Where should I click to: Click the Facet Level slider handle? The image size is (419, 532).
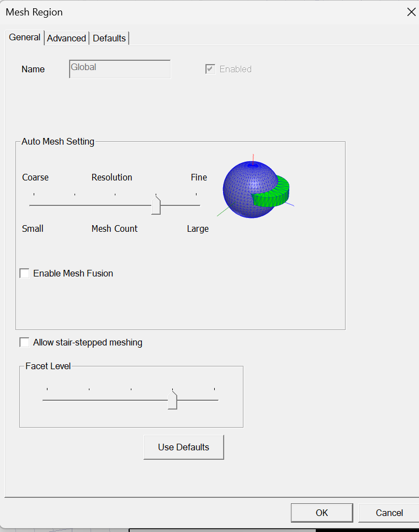172,401
